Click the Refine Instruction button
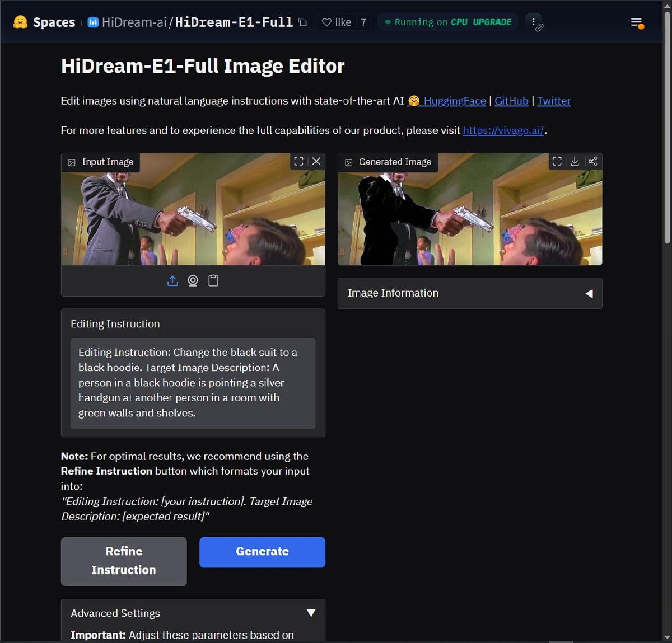The image size is (672, 643). tap(124, 561)
